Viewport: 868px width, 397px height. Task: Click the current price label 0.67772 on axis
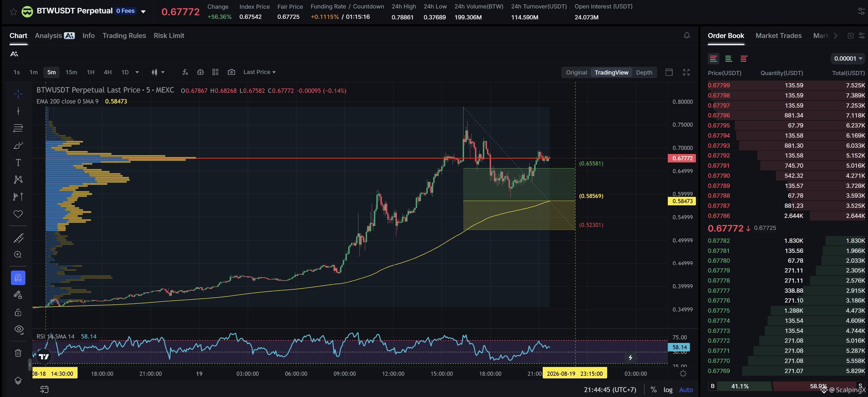point(682,158)
